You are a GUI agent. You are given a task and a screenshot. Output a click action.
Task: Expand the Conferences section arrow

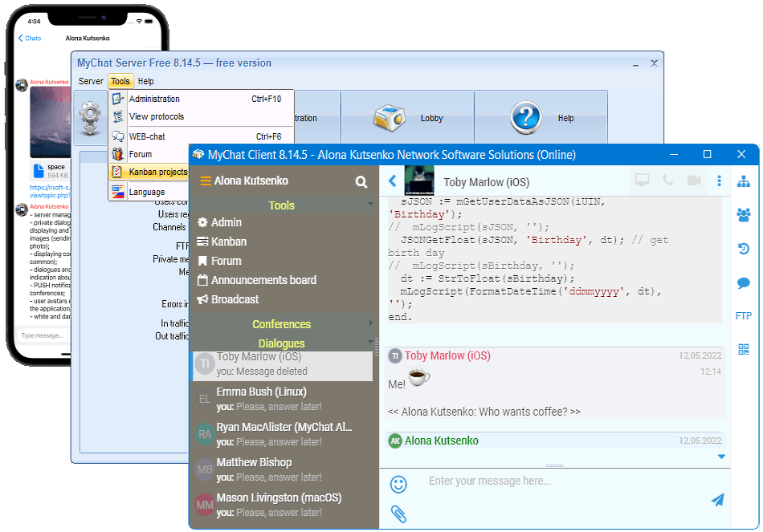click(x=371, y=323)
